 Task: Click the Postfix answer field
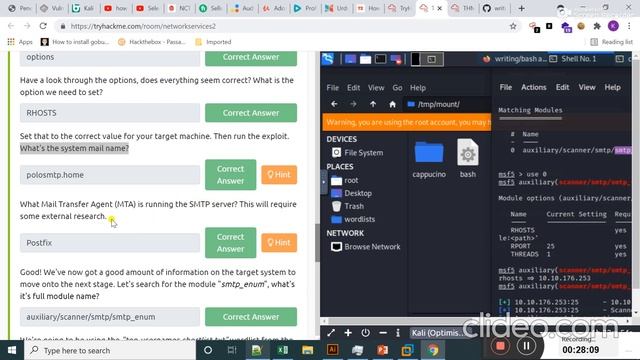[x=110, y=243]
